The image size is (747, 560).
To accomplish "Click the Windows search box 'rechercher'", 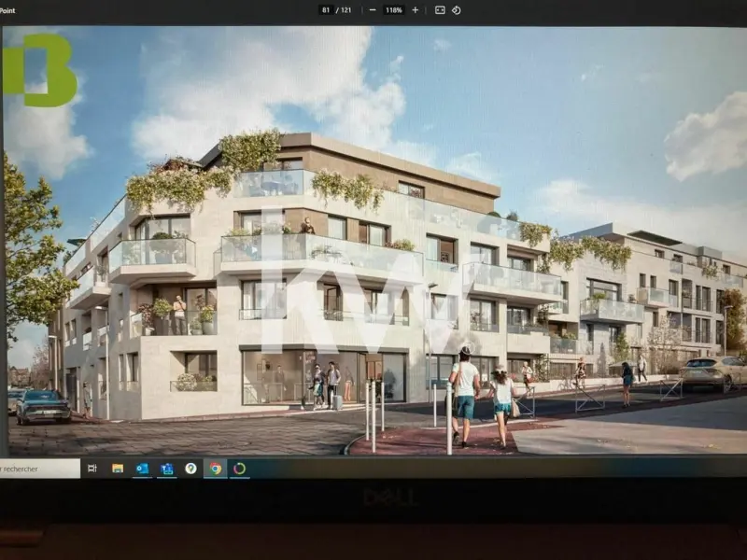I will pyautogui.click(x=39, y=468).
